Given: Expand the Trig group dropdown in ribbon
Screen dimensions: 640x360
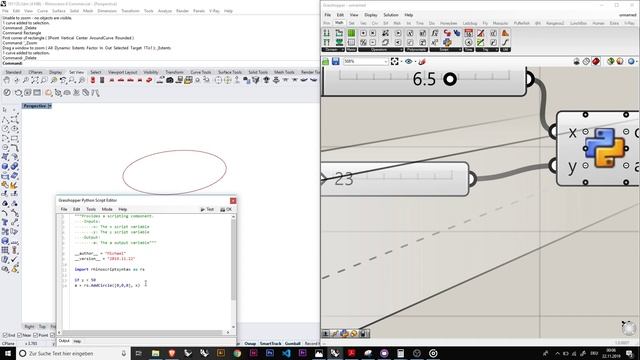Looking at the screenshot, I should [497, 49].
